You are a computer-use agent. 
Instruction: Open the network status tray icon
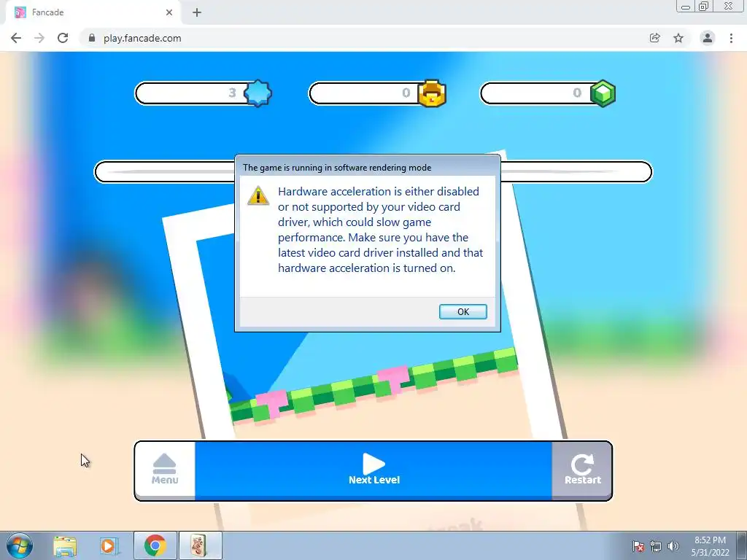(x=656, y=546)
